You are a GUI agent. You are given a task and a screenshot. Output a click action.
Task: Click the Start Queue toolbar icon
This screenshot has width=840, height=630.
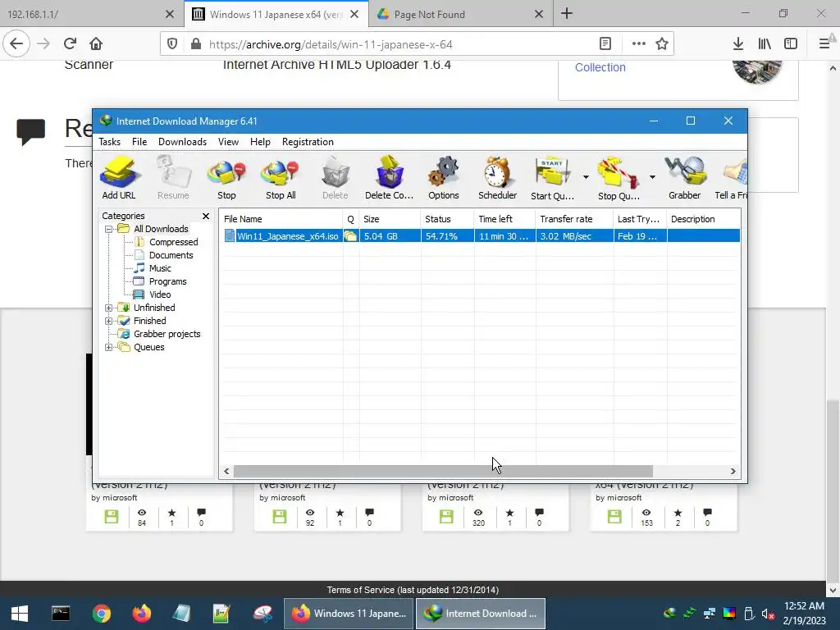[x=552, y=178]
